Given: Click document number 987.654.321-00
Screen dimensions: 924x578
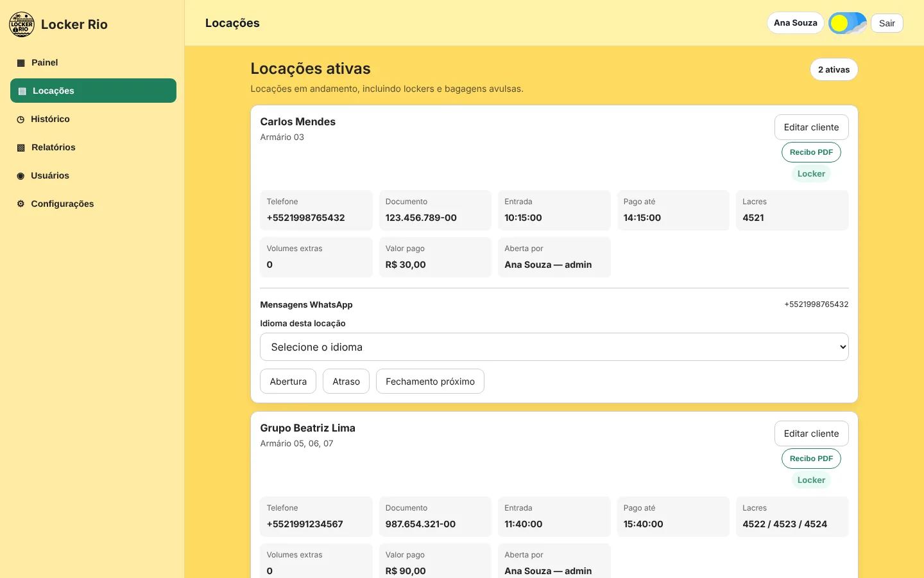Looking at the screenshot, I should [x=420, y=524].
